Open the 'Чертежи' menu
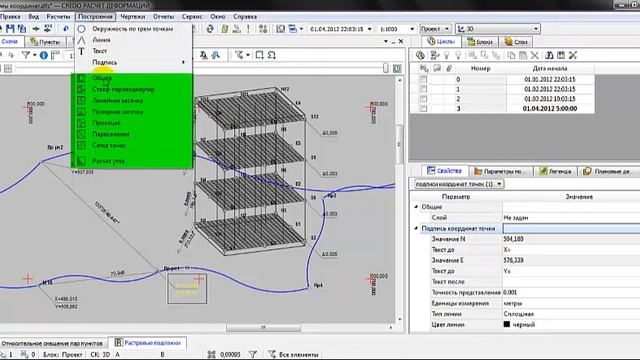640x360 pixels. pyautogui.click(x=133, y=17)
